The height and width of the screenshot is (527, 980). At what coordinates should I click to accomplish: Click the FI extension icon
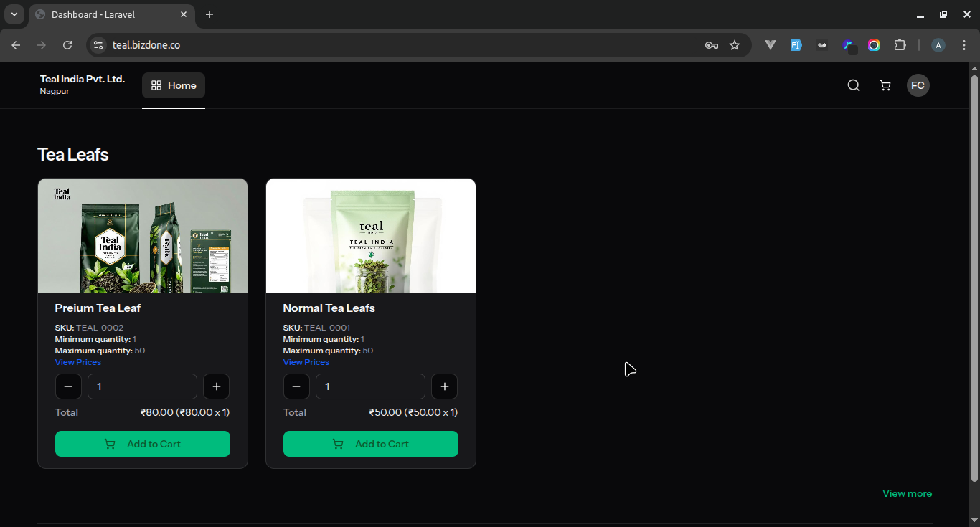click(796, 44)
